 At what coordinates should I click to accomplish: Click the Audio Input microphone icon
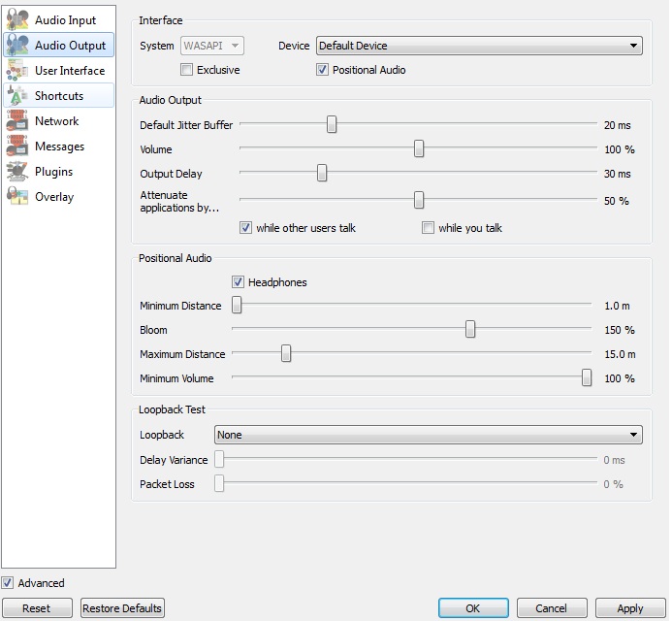[17, 20]
